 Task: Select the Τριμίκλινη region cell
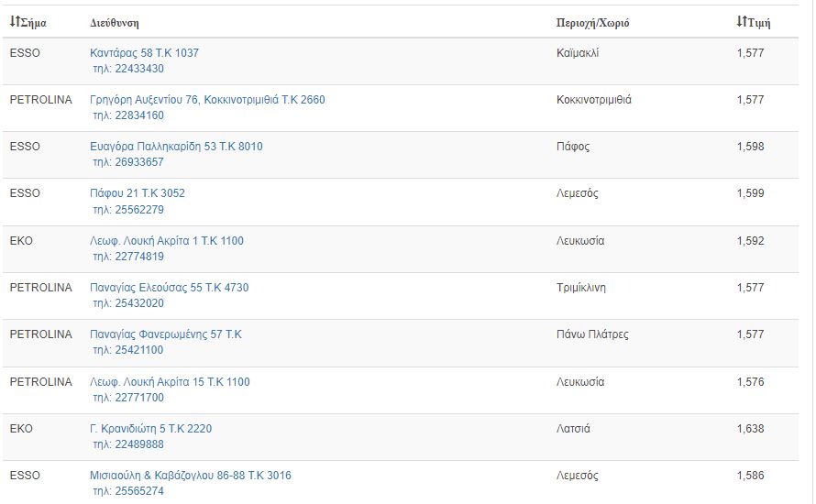tap(580, 288)
